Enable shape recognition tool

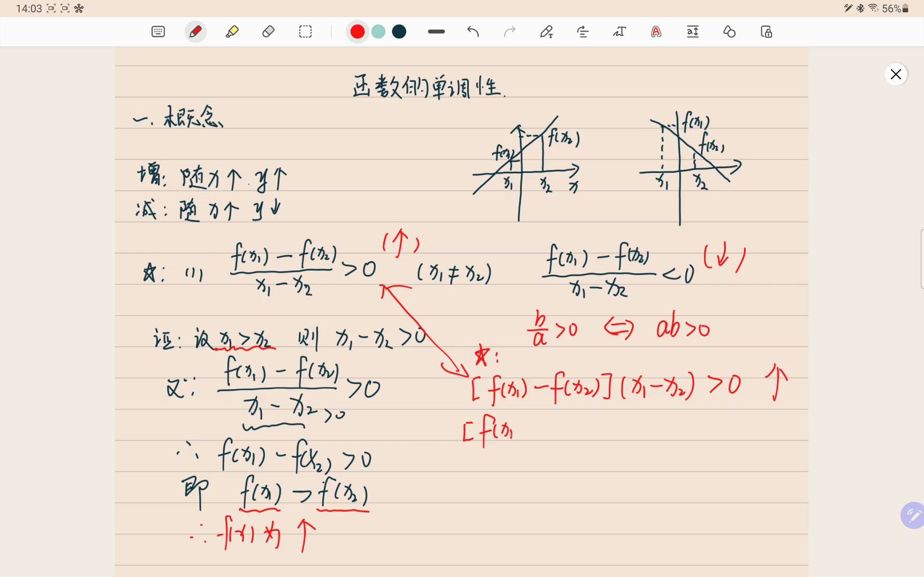tap(729, 32)
